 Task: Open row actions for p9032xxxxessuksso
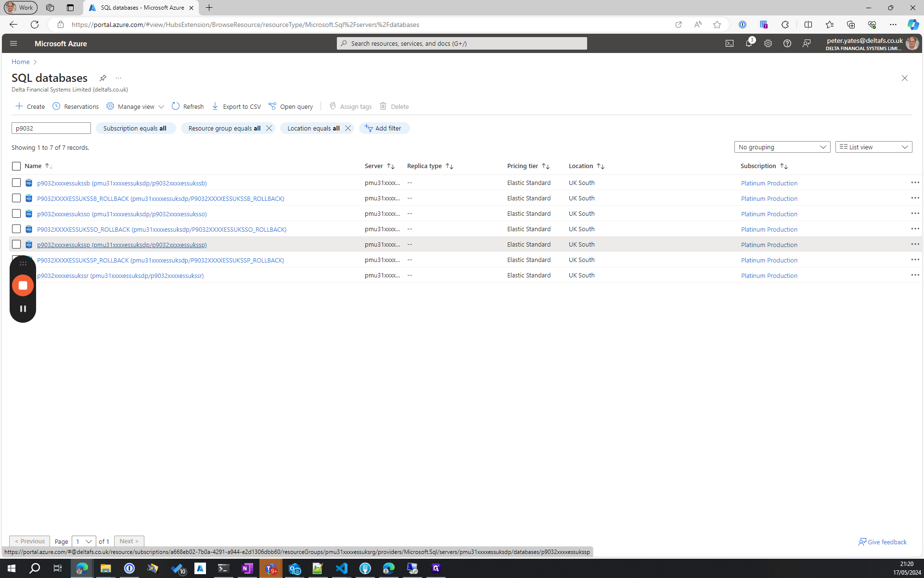pos(915,213)
